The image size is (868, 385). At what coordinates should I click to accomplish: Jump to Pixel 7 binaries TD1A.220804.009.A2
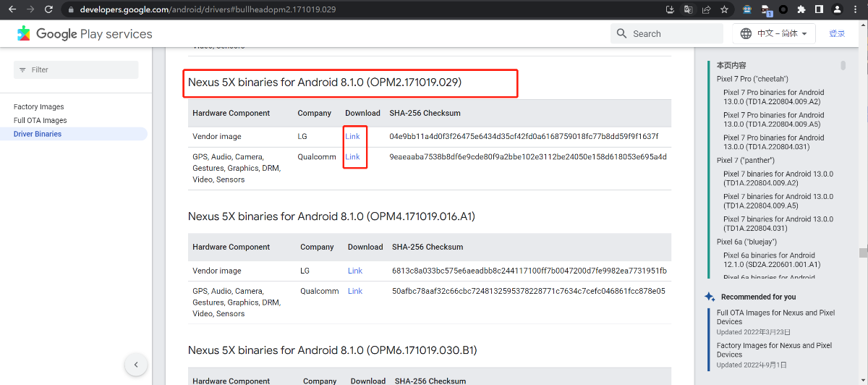pyautogui.click(x=778, y=179)
